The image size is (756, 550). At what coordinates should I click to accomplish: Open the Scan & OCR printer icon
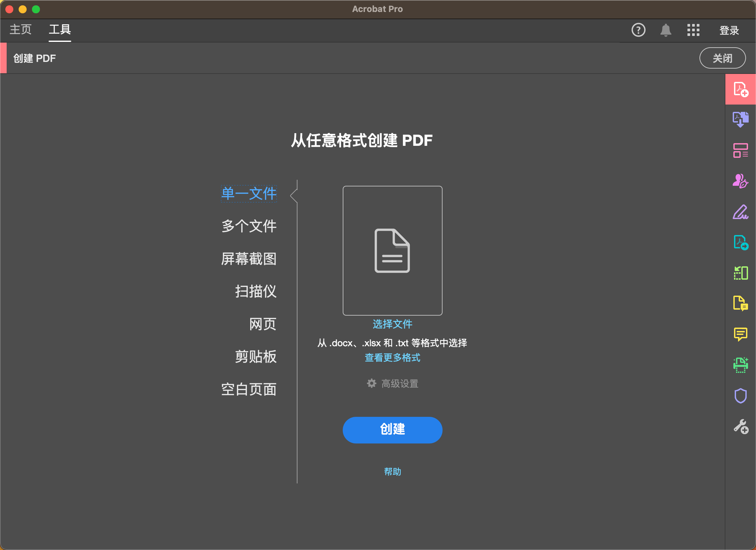coord(740,365)
